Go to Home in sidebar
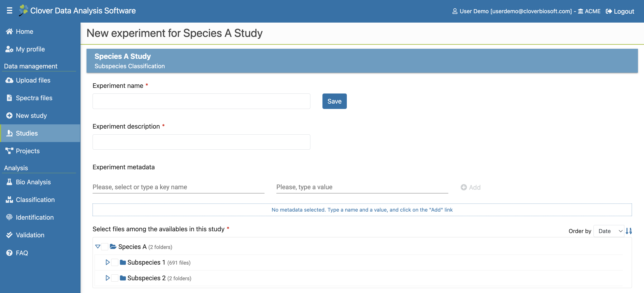 40,32
